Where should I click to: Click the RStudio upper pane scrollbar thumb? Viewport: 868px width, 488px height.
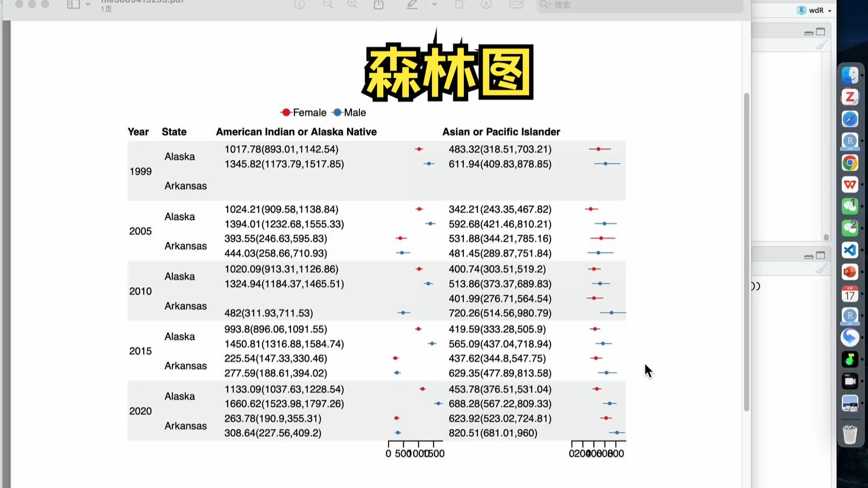pos(826,237)
